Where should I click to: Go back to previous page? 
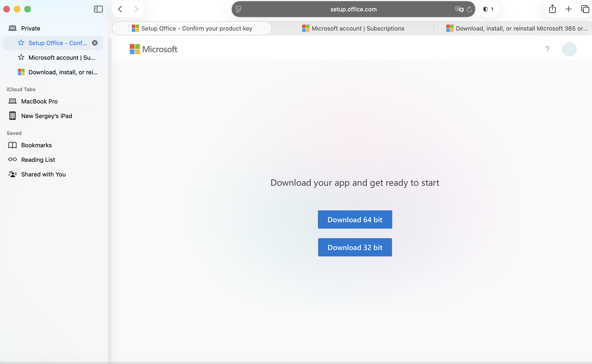(x=120, y=9)
